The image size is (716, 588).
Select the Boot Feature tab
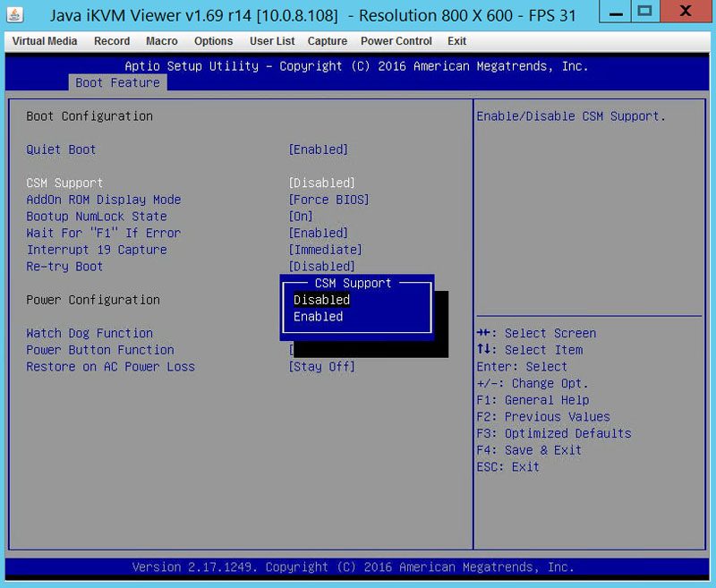118,82
